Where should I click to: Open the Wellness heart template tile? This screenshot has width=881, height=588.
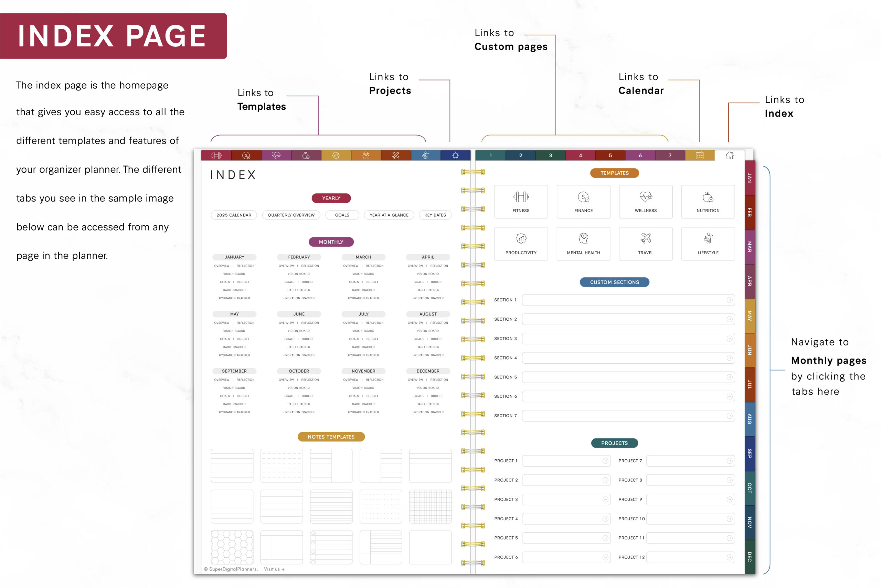pos(646,201)
